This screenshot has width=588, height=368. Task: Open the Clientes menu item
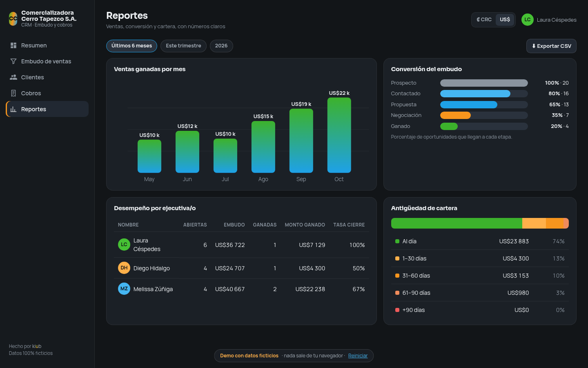pos(47,77)
